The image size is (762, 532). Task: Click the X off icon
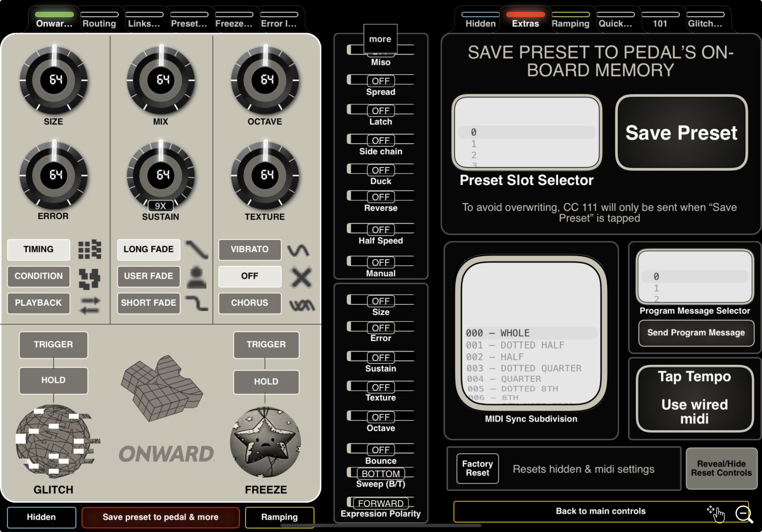point(301,277)
